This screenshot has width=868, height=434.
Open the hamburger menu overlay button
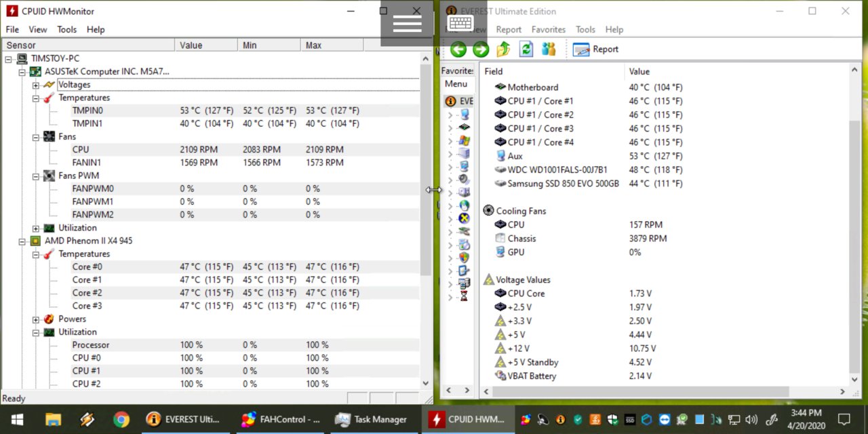(407, 23)
